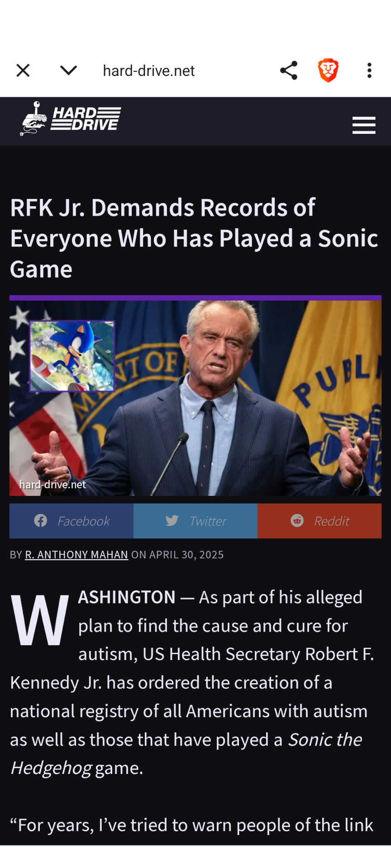391x868 pixels.
Task: Click the Reddit alien icon
Action: coord(297,521)
